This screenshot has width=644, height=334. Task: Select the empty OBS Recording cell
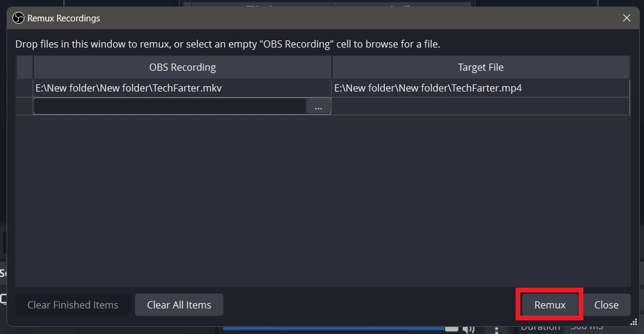(170, 106)
